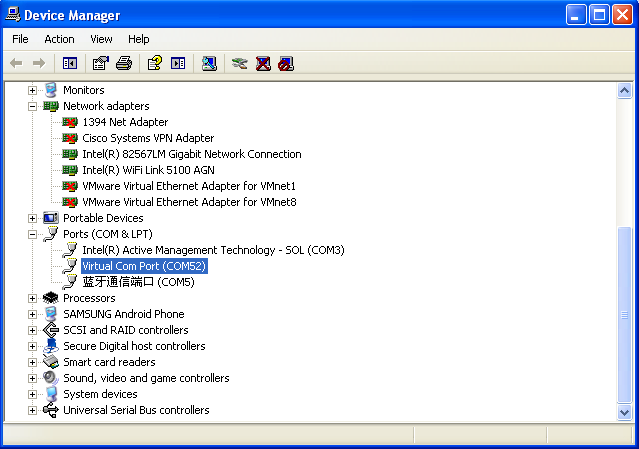The width and height of the screenshot is (639, 449).
Task: Click the Back arrow toolbar button
Action: tap(16, 63)
